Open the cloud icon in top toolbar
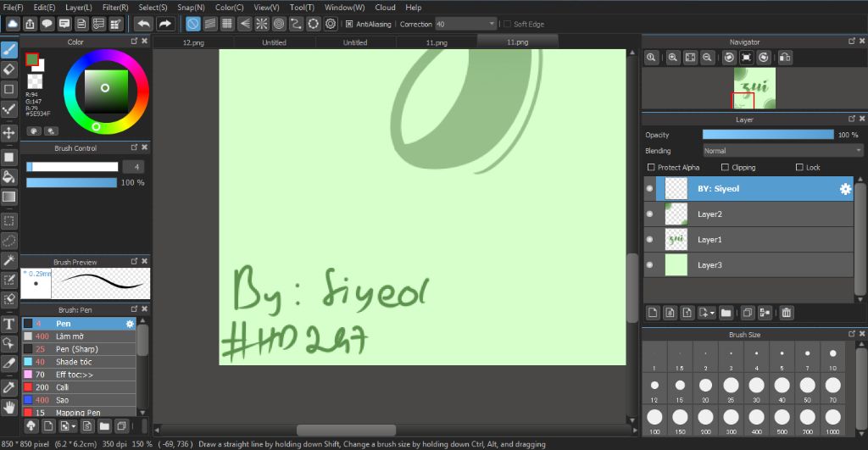This screenshot has height=450, width=868. 12,24
